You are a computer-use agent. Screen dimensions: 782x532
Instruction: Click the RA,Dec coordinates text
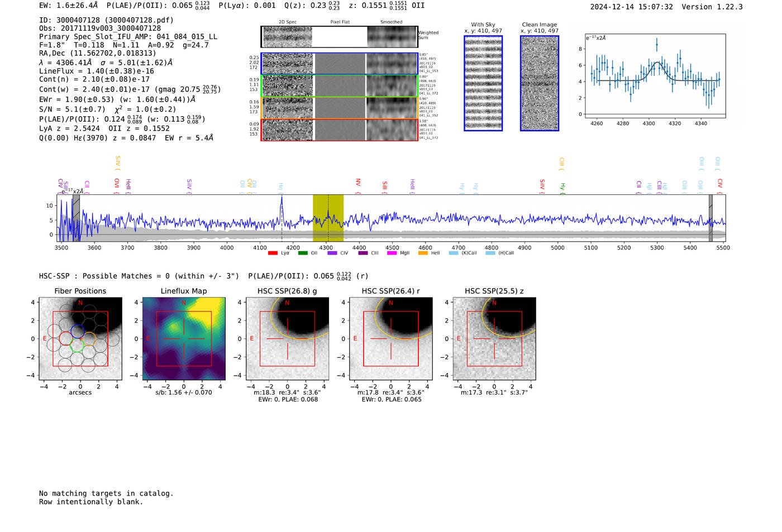click(x=98, y=54)
